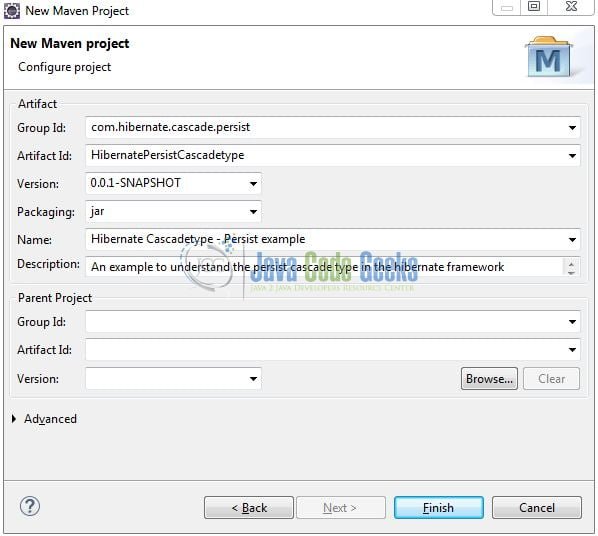Restore window using maximize icon
The height and width of the screenshot is (536, 598).
[534, 6]
